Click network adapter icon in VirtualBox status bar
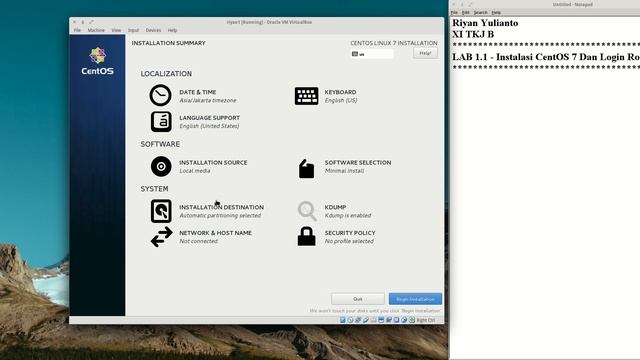 click(x=358, y=320)
